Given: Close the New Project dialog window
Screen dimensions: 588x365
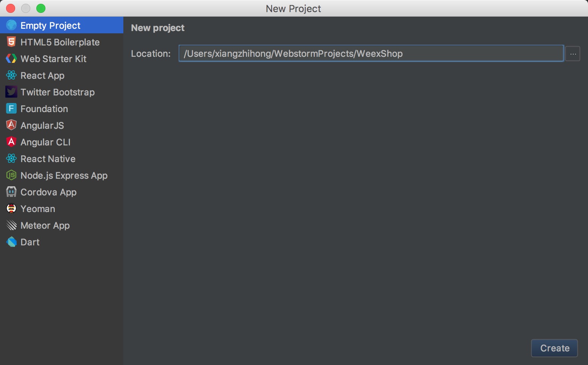Looking at the screenshot, I should click(11, 8).
